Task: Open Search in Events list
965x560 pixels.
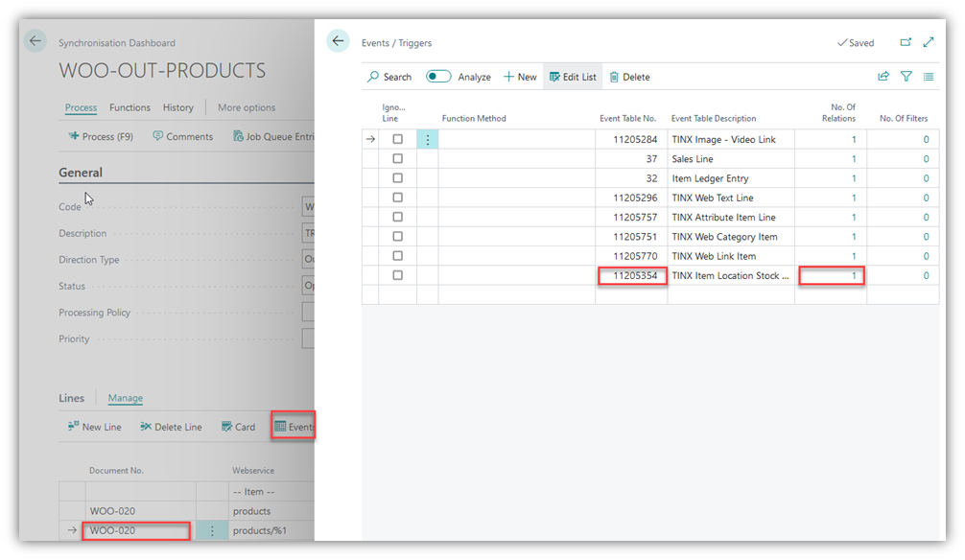Action: (388, 77)
